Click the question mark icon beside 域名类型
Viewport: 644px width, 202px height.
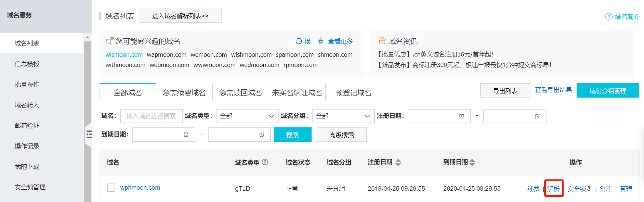coord(265,162)
